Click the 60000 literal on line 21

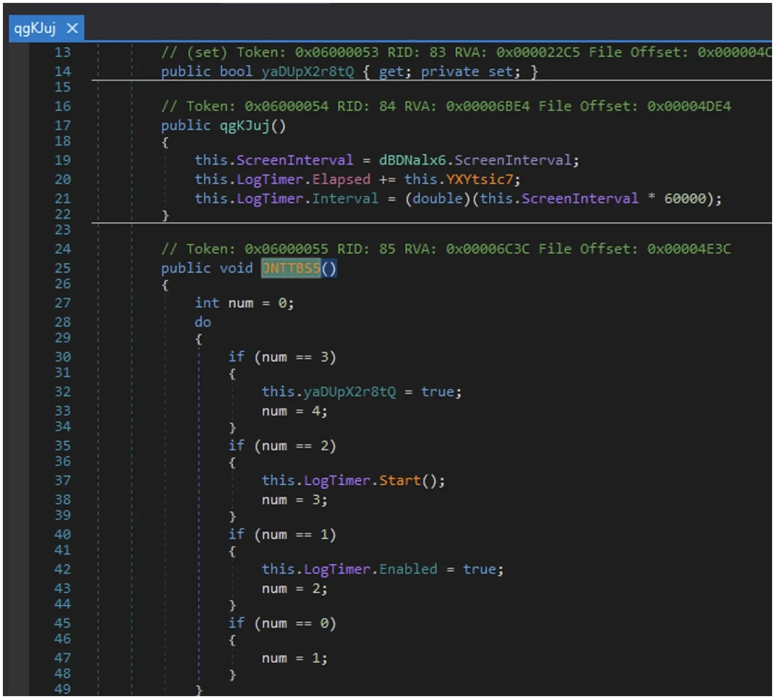pos(685,199)
